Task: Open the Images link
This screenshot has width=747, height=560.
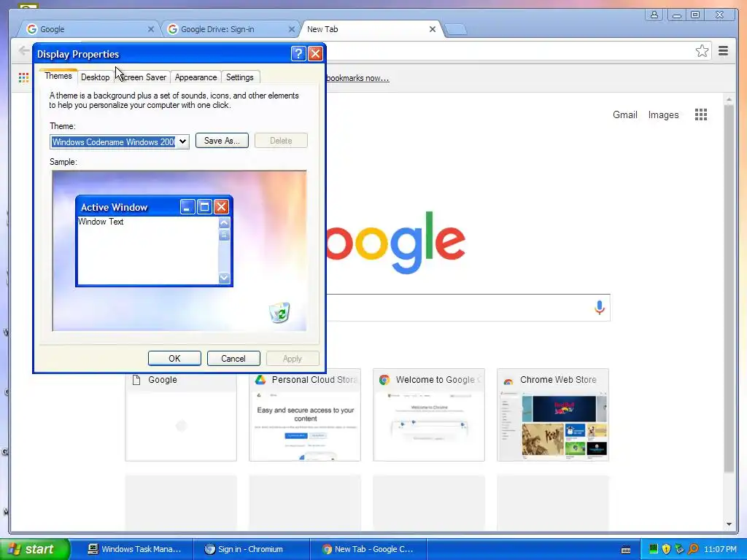Action: tap(663, 114)
